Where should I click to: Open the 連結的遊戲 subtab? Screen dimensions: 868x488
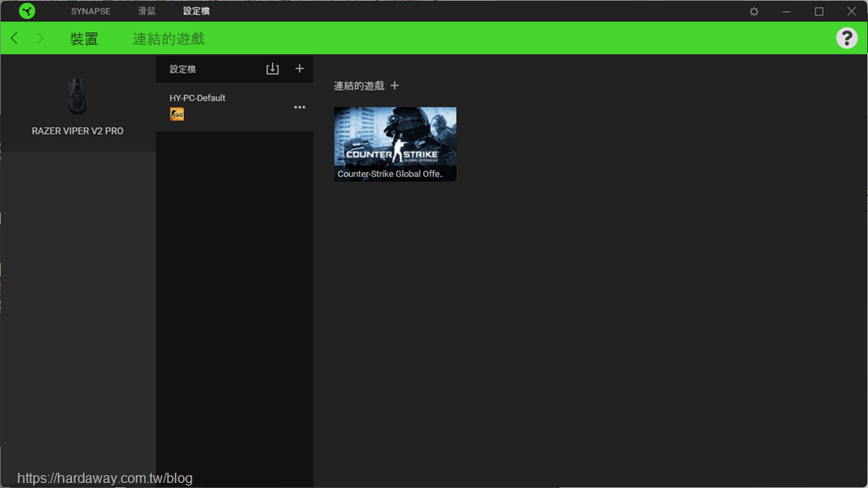pyautogui.click(x=169, y=39)
